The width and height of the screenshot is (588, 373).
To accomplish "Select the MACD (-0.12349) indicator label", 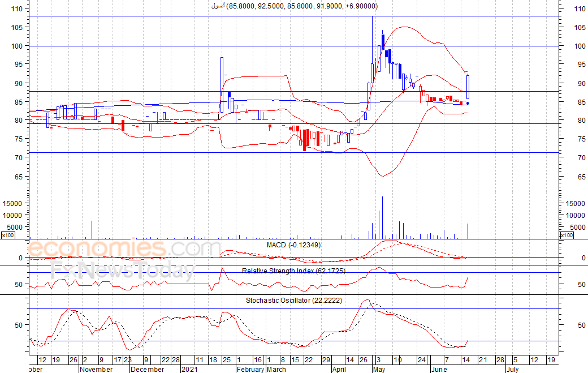I will (293, 245).
